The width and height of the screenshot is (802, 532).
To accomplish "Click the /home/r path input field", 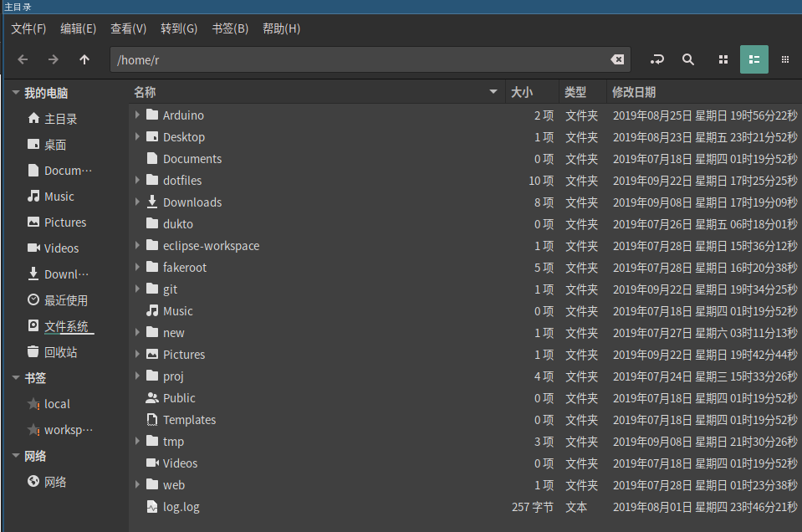I will [360, 59].
